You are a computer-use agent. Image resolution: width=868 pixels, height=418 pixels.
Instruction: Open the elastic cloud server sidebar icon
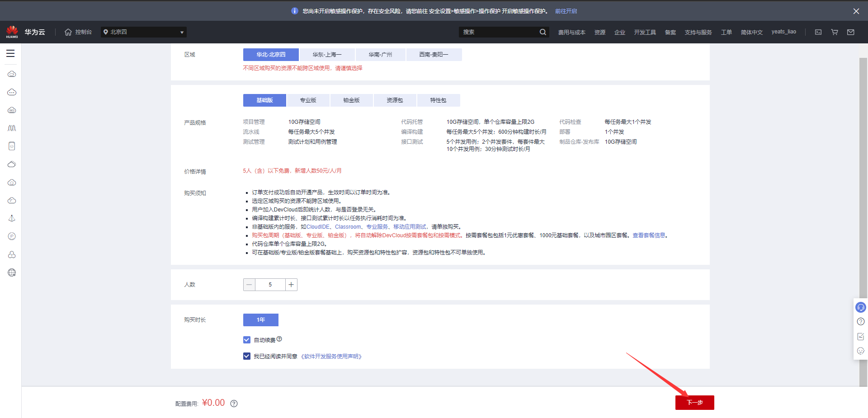pos(12,74)
